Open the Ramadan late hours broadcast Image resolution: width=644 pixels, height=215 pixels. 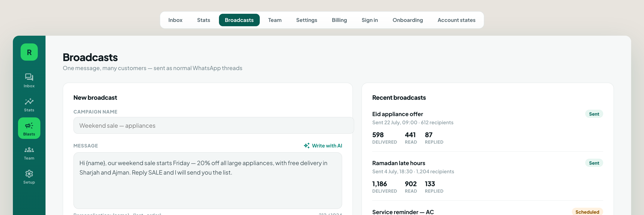coord(398,163)
